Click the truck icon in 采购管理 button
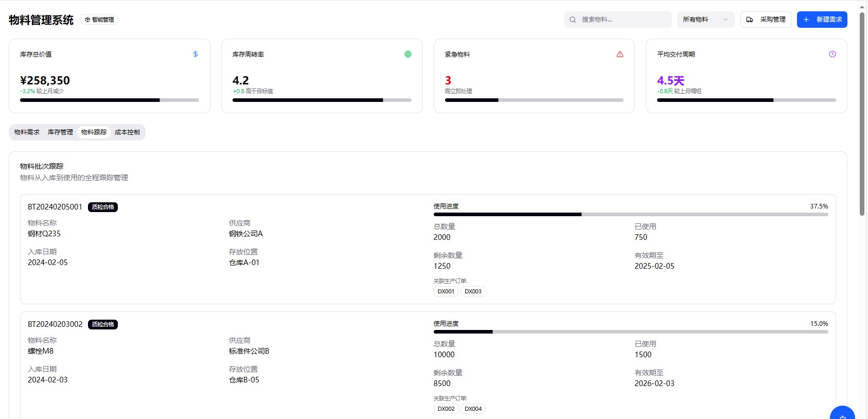The width and height of the screenshot is (868, 419). pyautogui.click(x=750, y=20)
